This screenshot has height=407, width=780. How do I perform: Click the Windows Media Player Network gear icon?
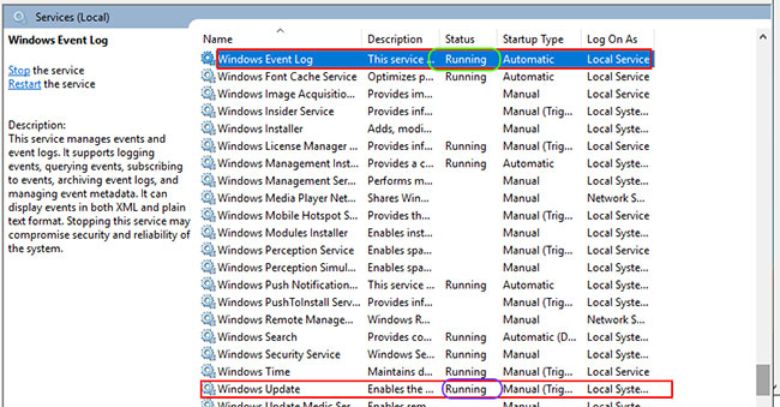(x=208, y=198)
